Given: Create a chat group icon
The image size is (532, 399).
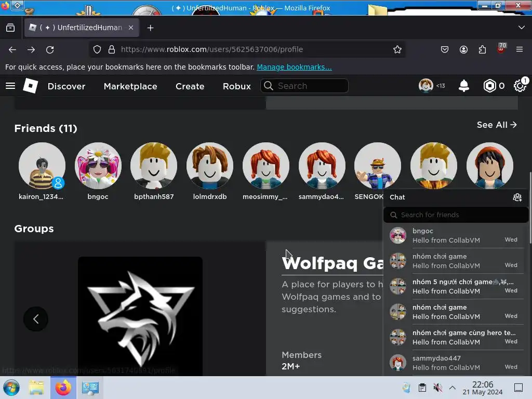Looking at the screenshot, I should click(517, 197).
